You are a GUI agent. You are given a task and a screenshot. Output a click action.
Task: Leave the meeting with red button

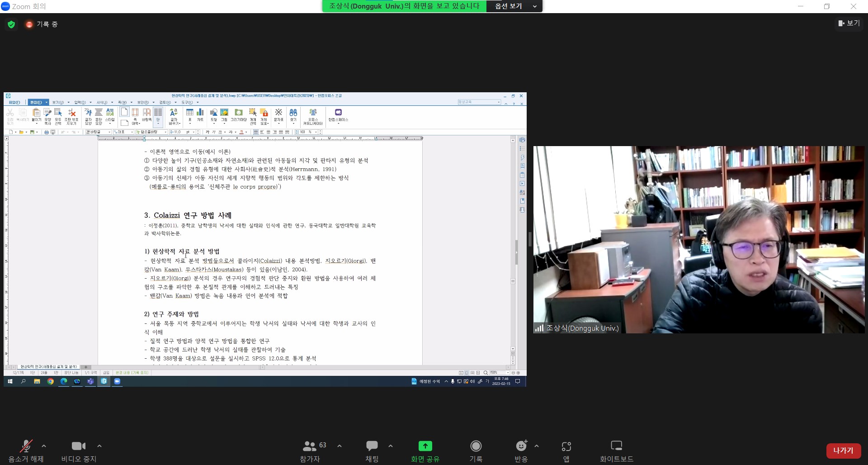[843, 451]
